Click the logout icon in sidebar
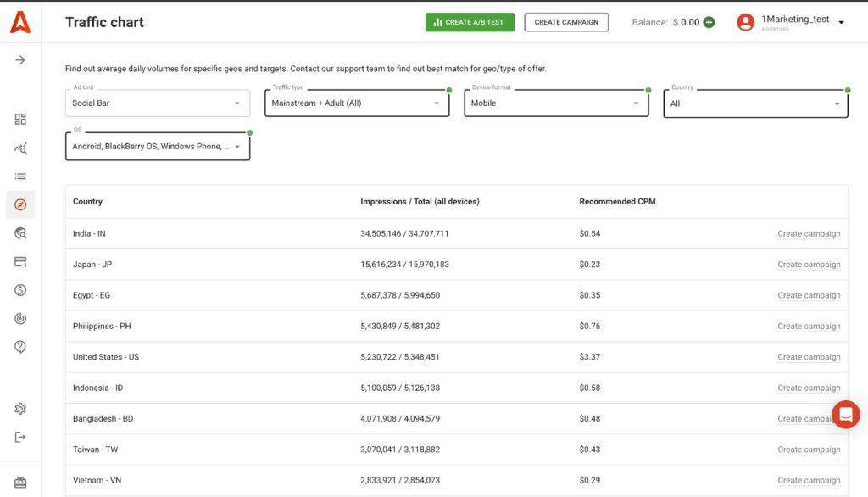Image resolution: width=868 pixels, height=497 pixels. coord(20,437)
